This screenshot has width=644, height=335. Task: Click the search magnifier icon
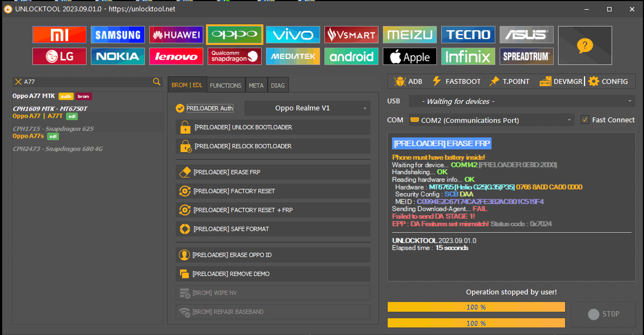(x=156, y=82)
